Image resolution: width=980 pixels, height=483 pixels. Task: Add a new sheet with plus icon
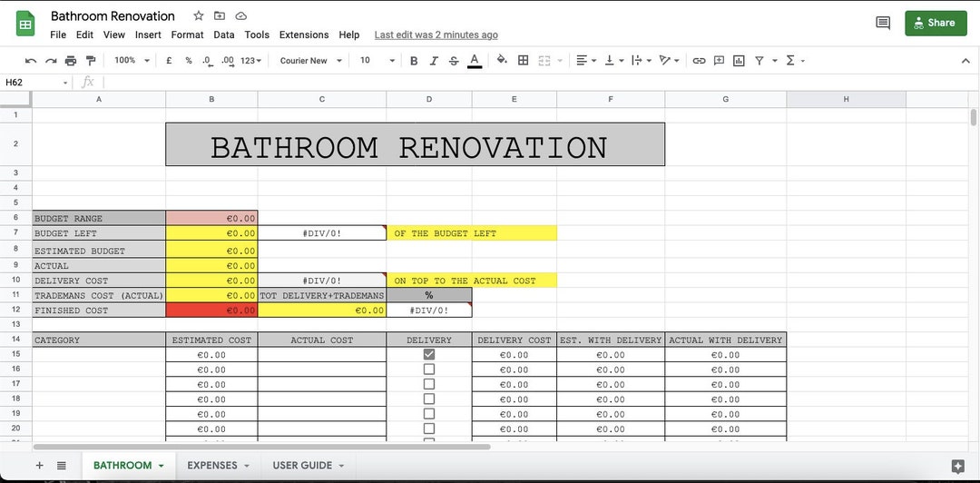(x=39, y=466)
